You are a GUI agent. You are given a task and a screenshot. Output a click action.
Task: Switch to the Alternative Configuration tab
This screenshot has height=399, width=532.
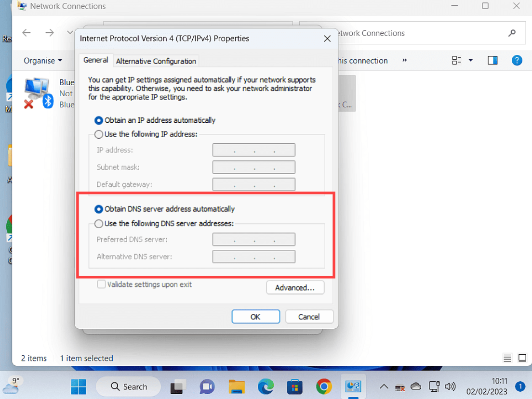coord(156,61)
